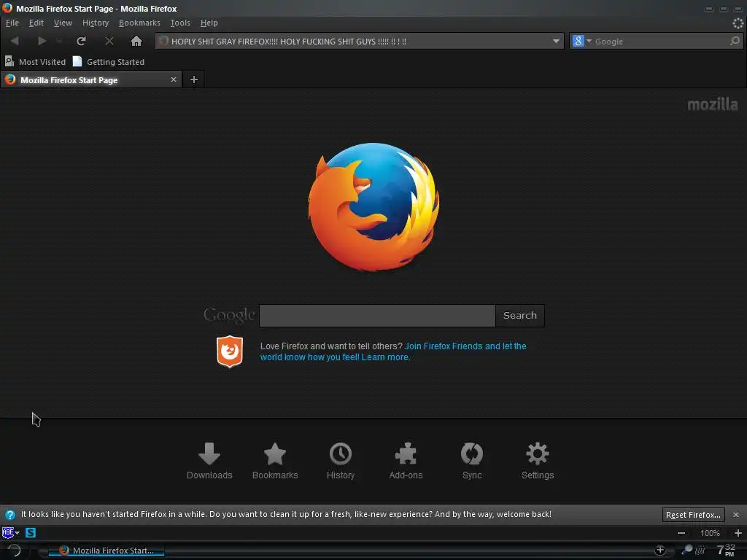Open the History menu
747x560 pixels.
(x=96, y=23)
